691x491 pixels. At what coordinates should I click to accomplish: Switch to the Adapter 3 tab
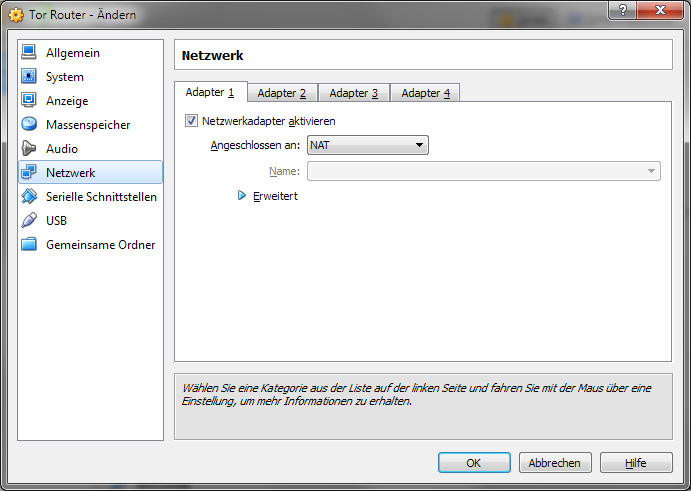click(353, 93)
